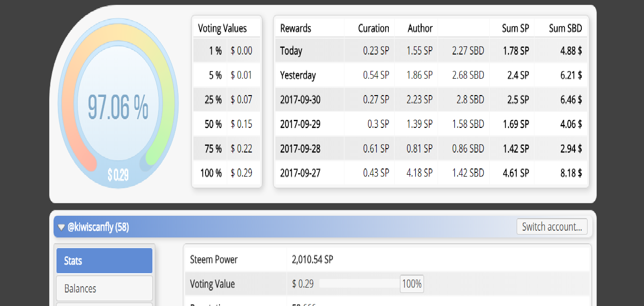Adjust the Voting Value slider bar

point(359,284)
